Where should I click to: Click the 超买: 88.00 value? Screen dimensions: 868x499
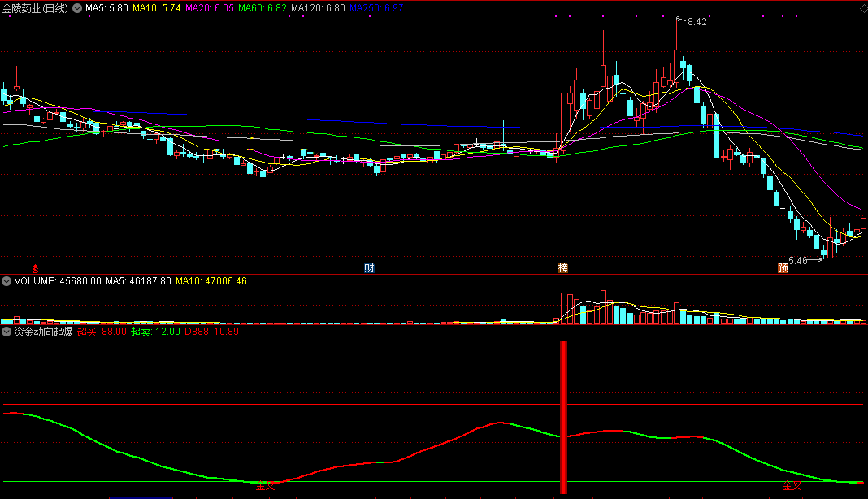click(x=102, y=332)
